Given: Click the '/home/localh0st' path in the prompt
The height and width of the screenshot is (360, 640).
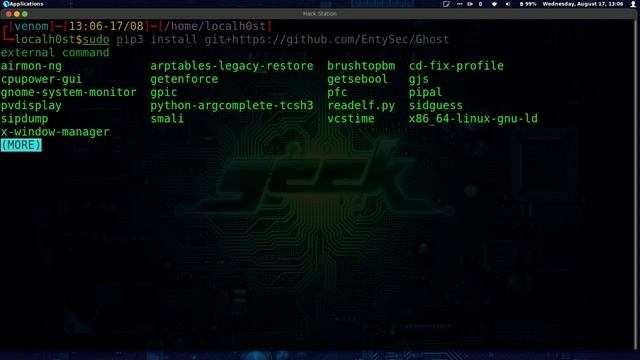Looking at the screenshot, I should pos(215,27).
